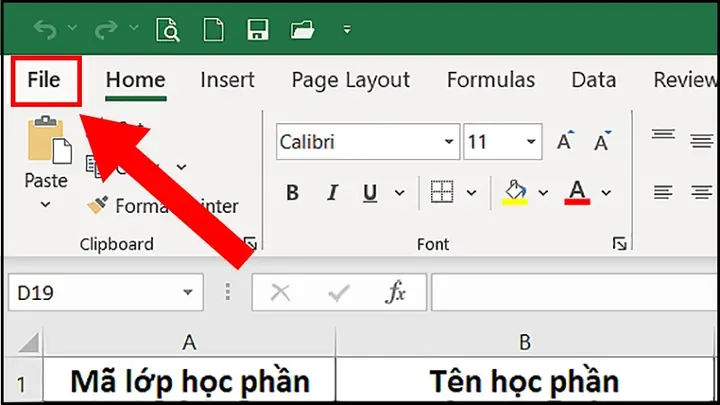Toggle Italic formatting

pyautogui.click(x=332, y=193)
